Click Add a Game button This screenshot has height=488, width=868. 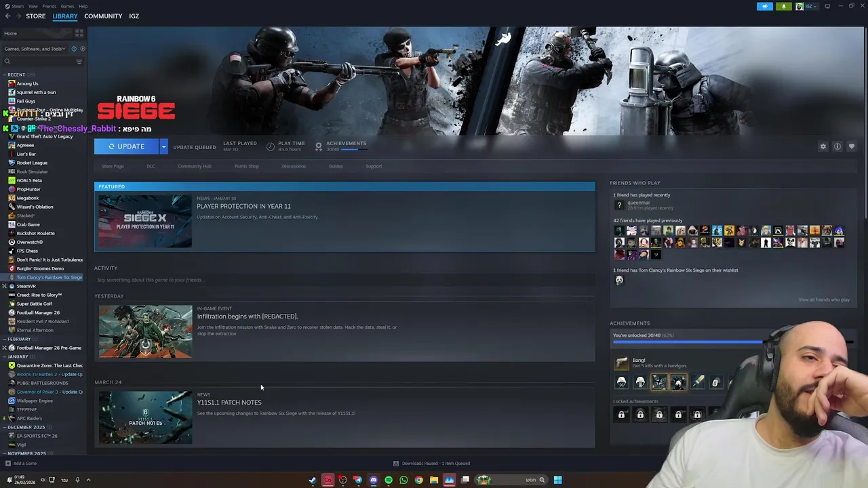(x=21, y=464)
